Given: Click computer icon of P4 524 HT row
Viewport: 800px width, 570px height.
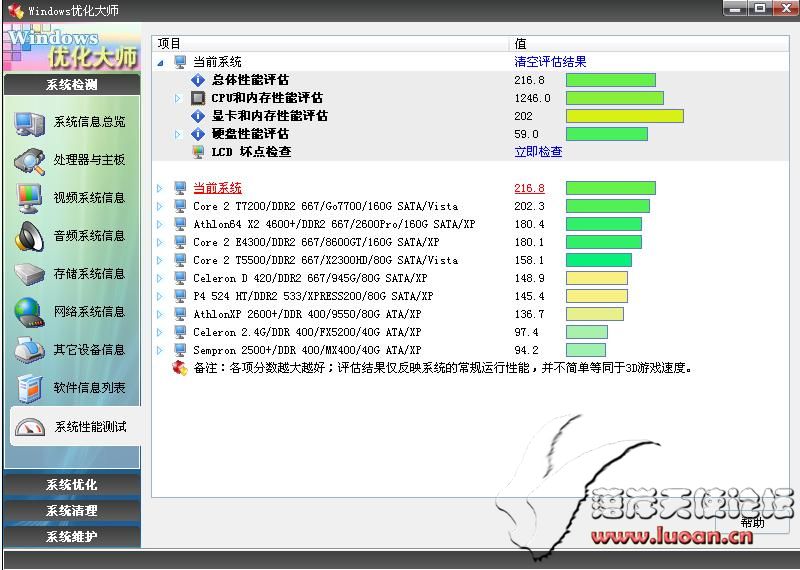Looking at the screenshot, I should pos(180,296).
